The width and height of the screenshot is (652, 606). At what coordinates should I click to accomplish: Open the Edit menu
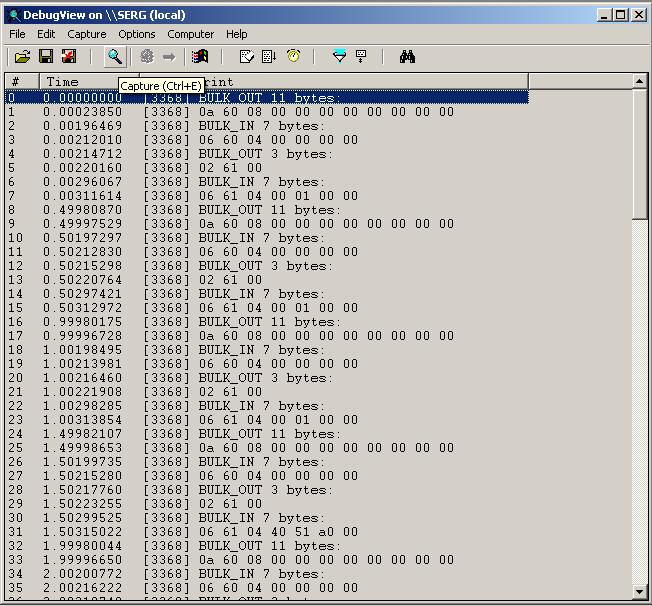[46, 34]
